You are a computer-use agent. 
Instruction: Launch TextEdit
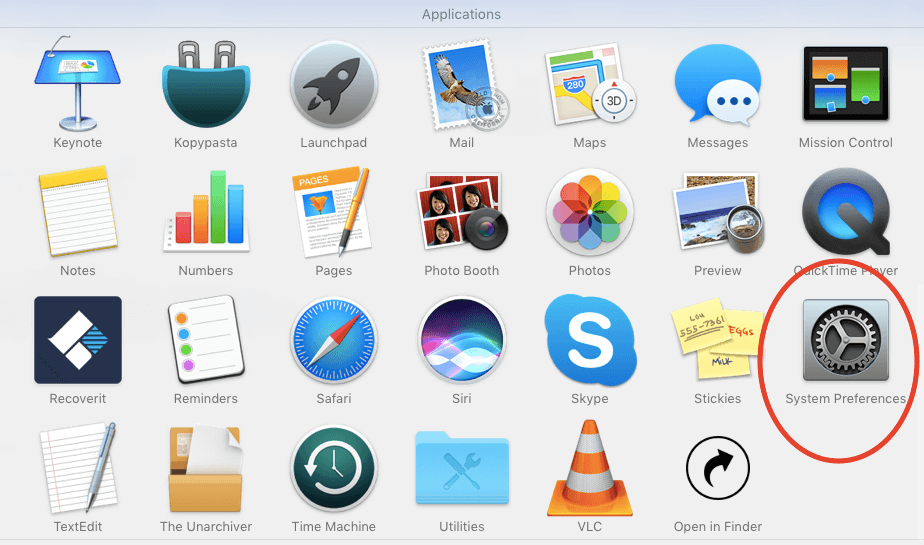(x=78, y=468)
